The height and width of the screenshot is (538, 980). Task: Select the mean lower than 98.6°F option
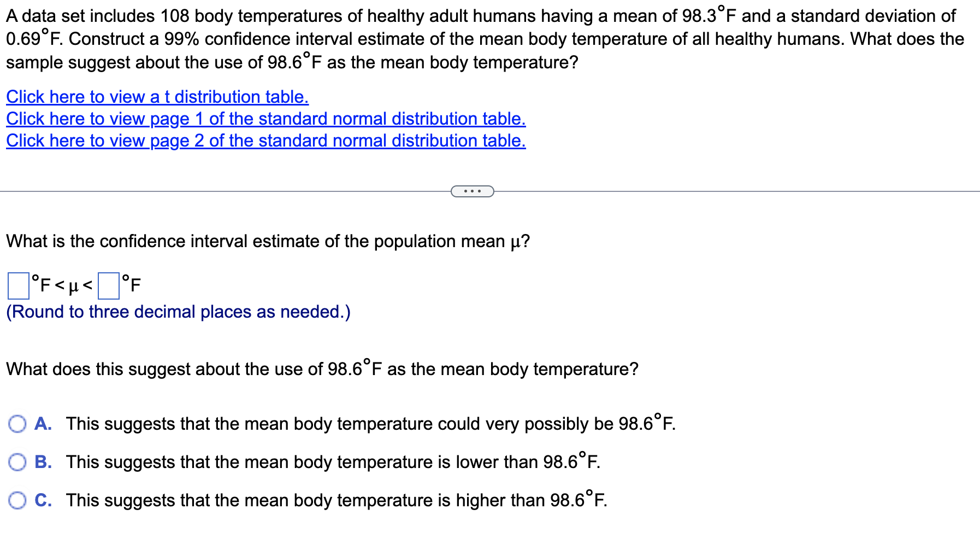point(18,462)
